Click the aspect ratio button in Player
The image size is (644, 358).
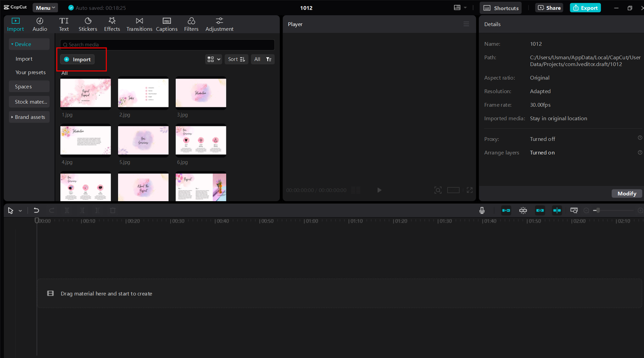(453, 190)
